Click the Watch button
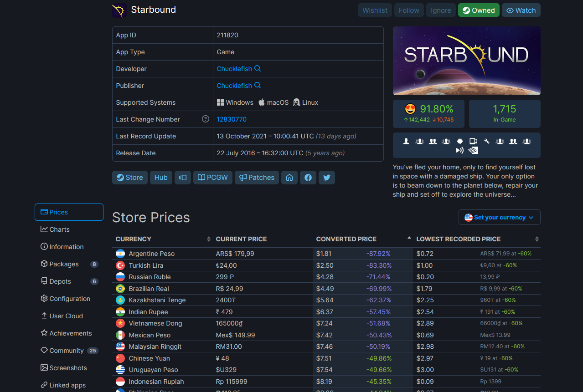Viewport: 583px width, 392px height. [x=521, y=10]
